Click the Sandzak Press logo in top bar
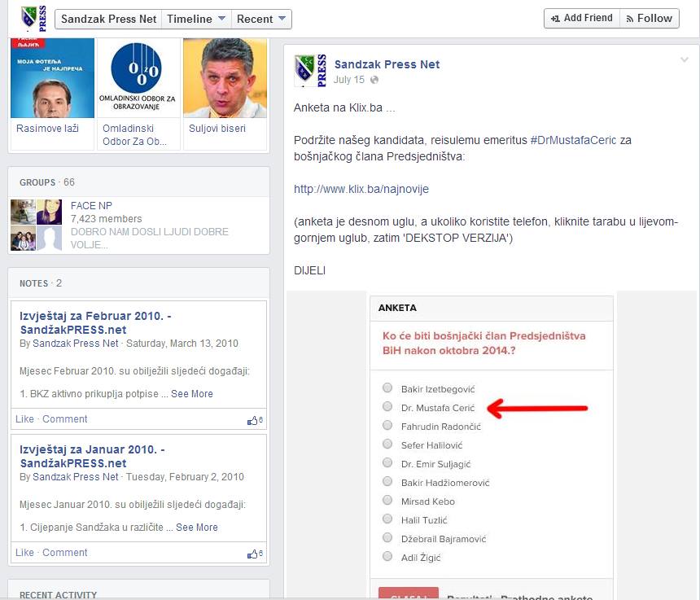Viewport: 700px width, 600px height. click(x=33, y=18)
